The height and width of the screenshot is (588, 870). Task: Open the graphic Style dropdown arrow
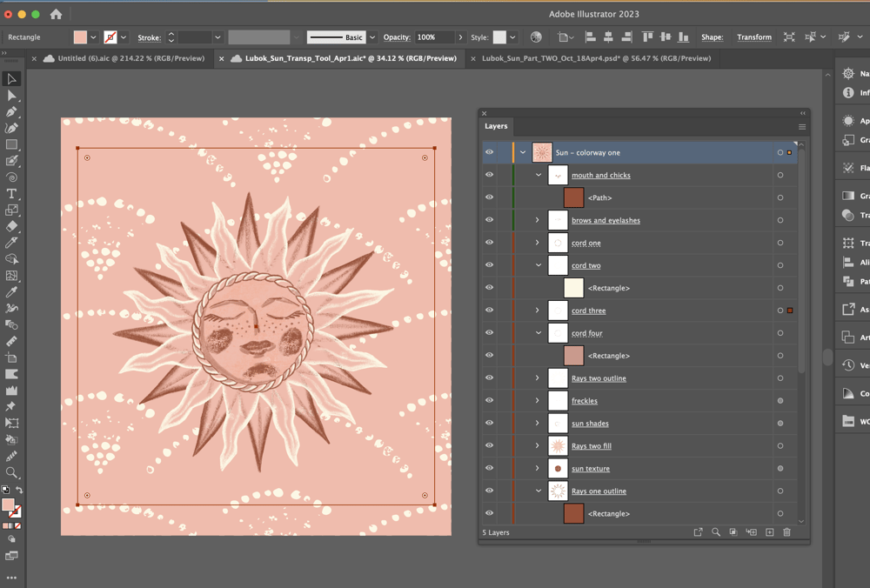[512, 37]
